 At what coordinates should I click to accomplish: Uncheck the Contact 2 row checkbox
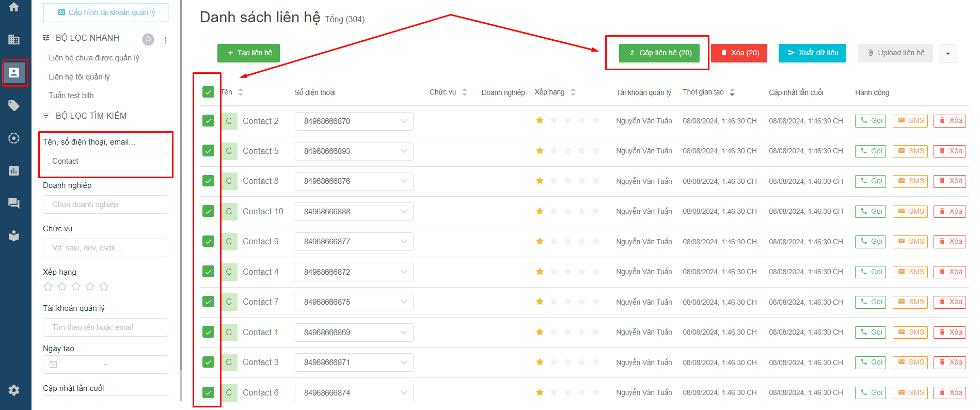[208, 121]
